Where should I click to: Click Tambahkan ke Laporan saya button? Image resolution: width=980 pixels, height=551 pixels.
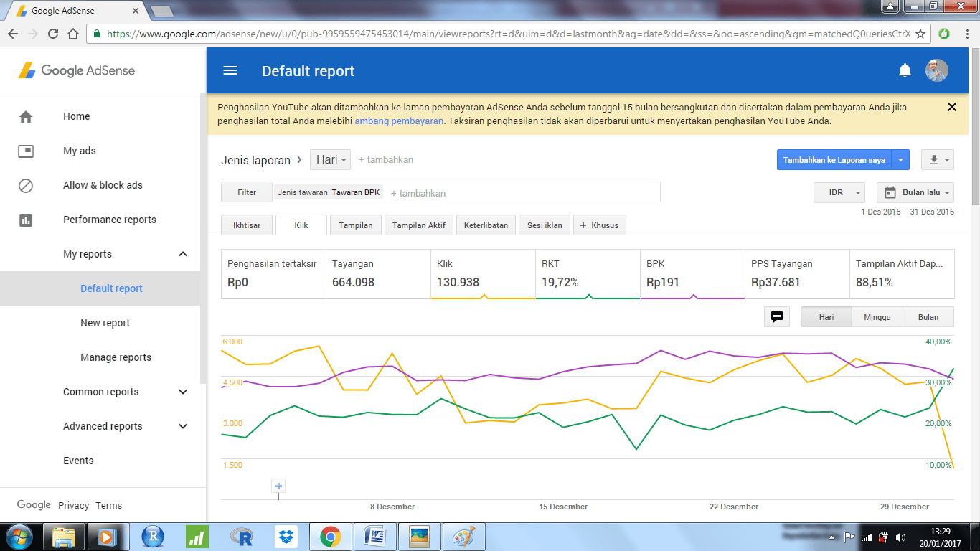[x=834, y=160]
